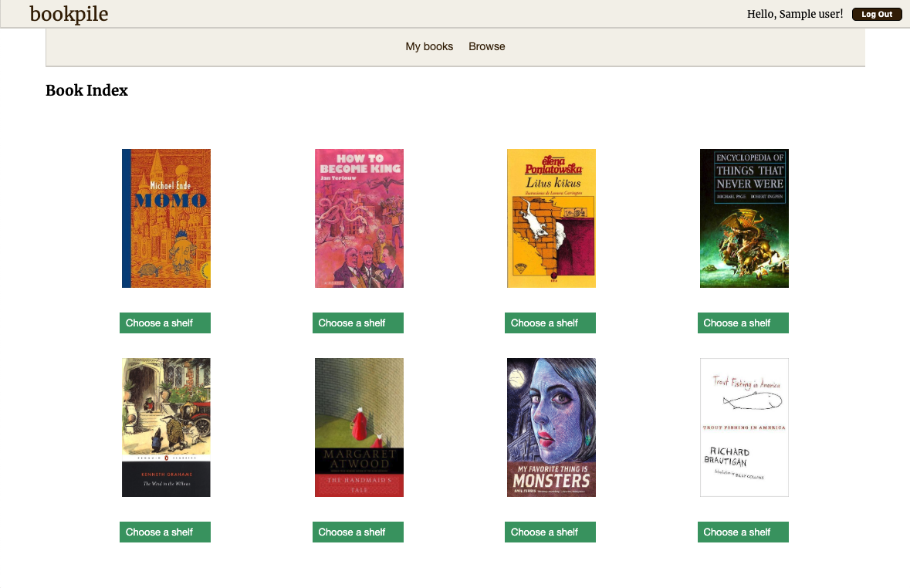
Task: Open The Handmaid's Tale cover
Action: click(359, 427)
